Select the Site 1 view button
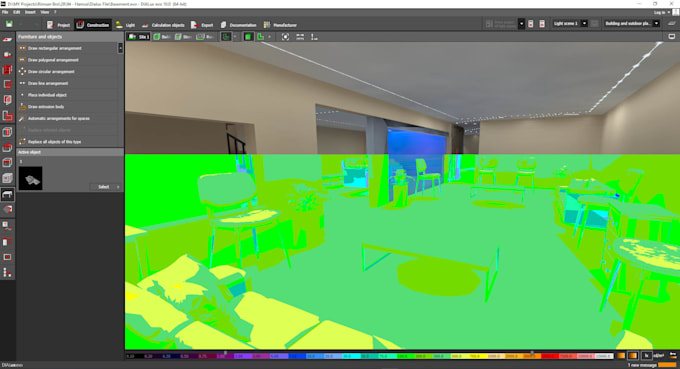The image size is (680, 369). point(139,37)
